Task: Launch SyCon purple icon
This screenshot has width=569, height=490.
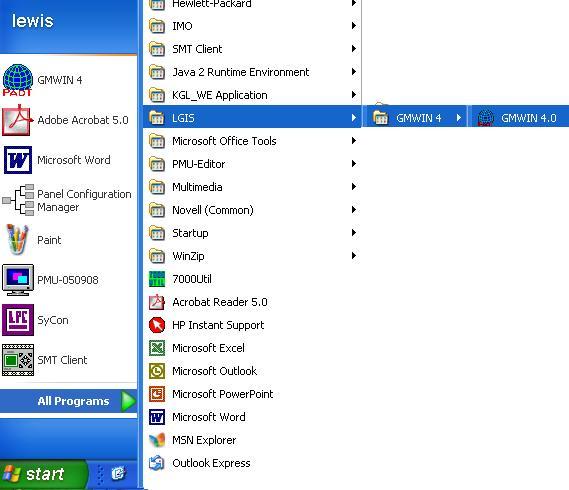Action: pos(18,320)
